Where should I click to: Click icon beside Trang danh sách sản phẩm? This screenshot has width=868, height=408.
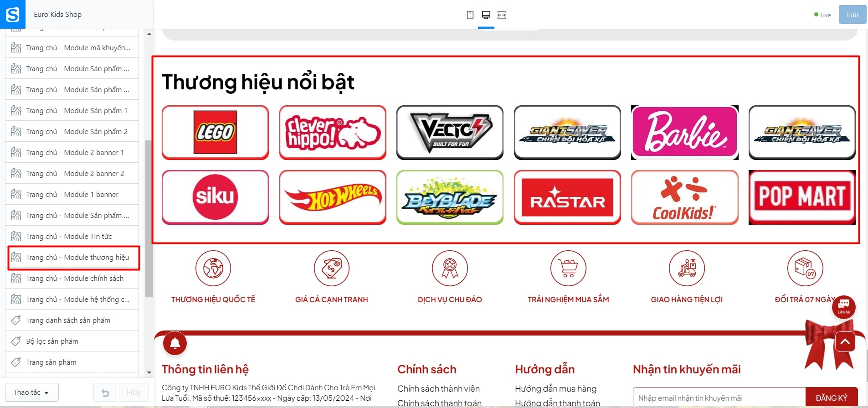click(x=16, y=320)
